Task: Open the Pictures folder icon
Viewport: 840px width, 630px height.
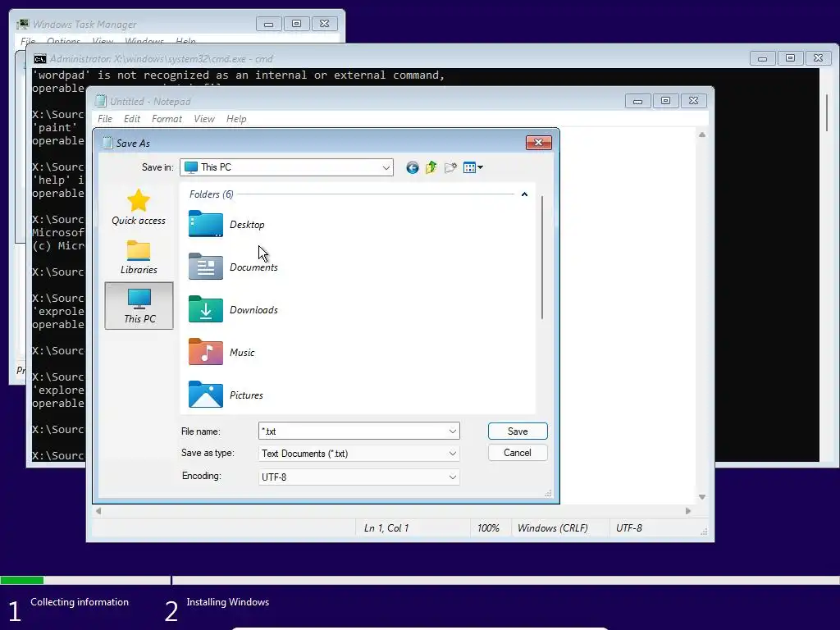Action: [x=206, y=395]
